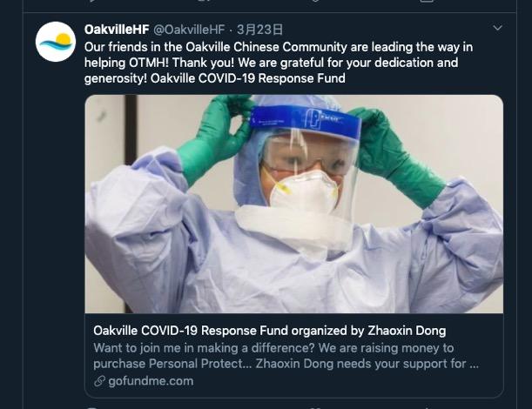Viewport: 532px width, 409px height.
Task: Follow the gofundme.com link
Action: point(151,381)
